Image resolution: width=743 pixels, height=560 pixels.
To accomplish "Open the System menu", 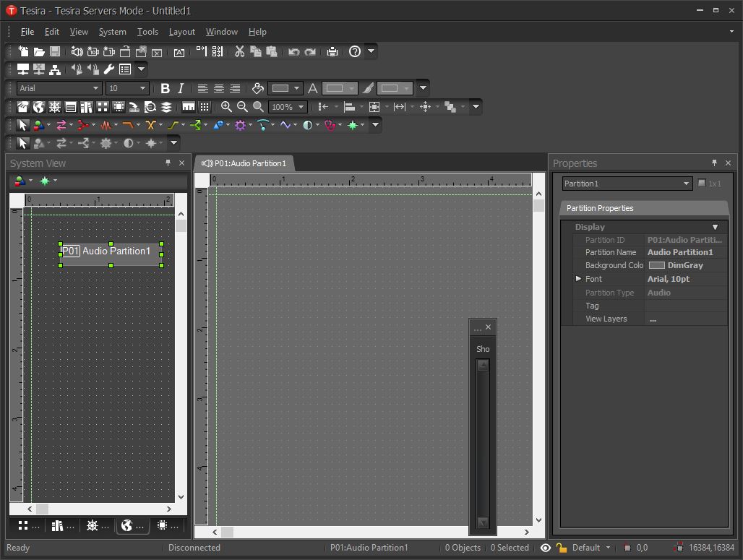I will tap(112, 32).
